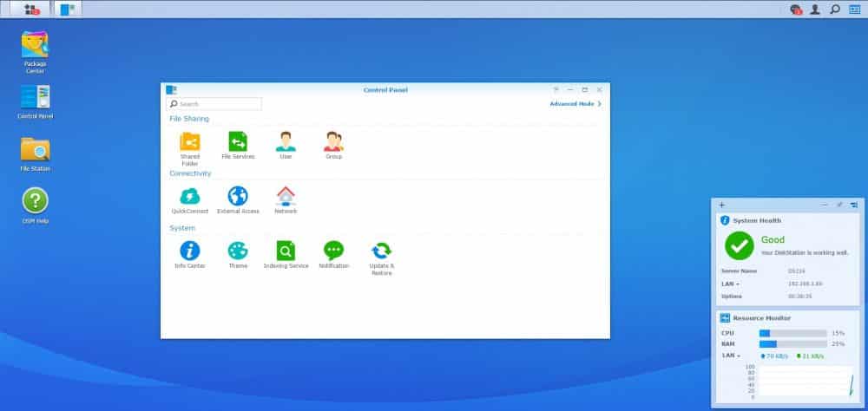Pin the widget panel
This screenshot has width=868, height=411.
pos(839,205)
